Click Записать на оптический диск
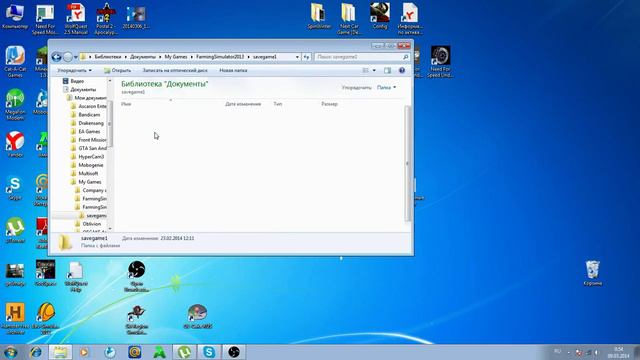Screen dimensions: 640x360 point(175,70)
